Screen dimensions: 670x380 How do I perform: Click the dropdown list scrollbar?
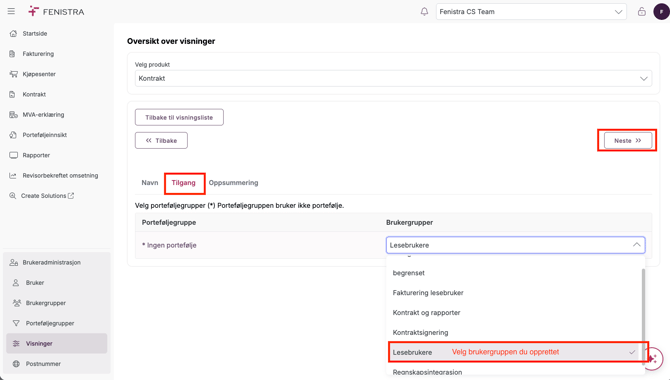tap(643, 316)
